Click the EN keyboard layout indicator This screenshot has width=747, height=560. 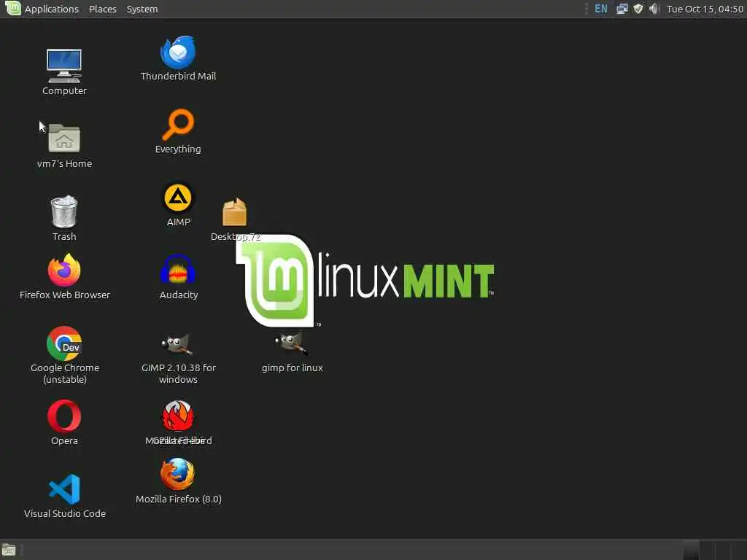pos(601,9)
